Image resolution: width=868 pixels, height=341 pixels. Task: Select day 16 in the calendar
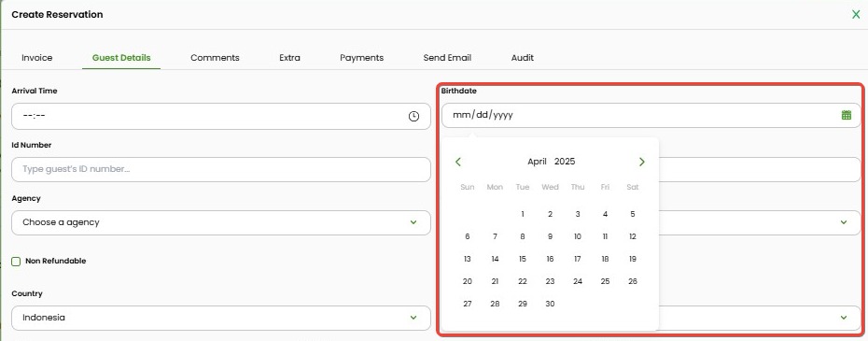[x=550, y=259]
